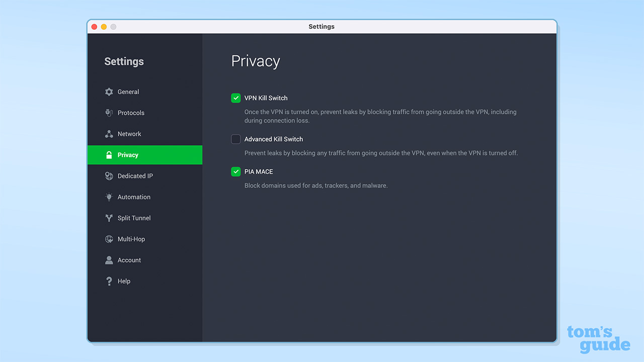Select the General settings gear icon
644x362 pixels.
[109, 92]
